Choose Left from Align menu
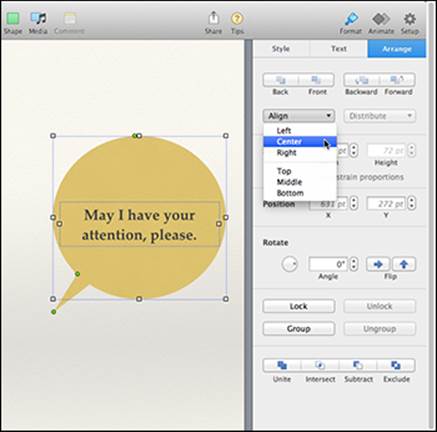Image resolution: width=437 pixels, height=432 pixels. pos(300,131)
